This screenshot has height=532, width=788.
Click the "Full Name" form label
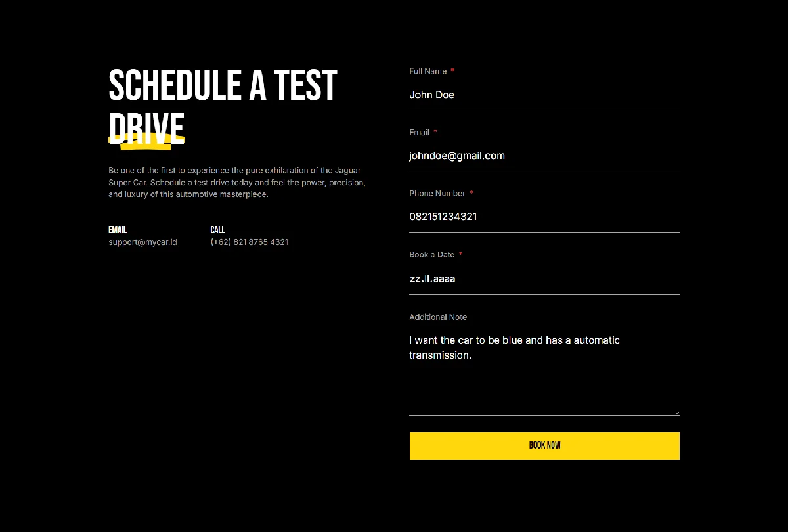point(427,71)
